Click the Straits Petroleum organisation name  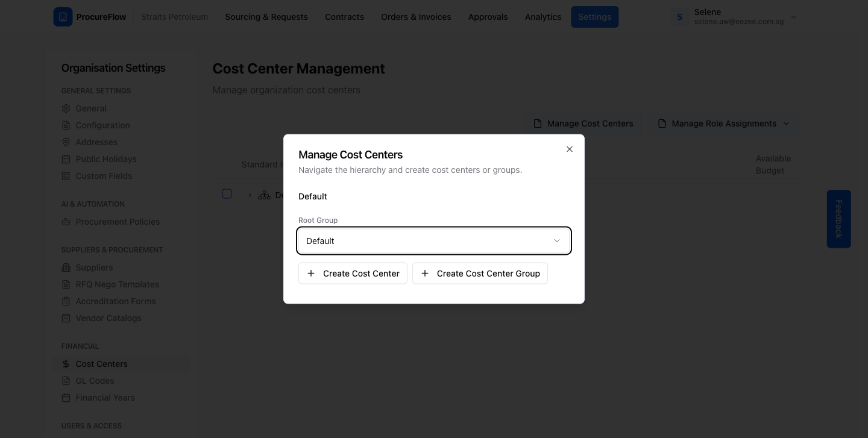click(x=174, y=17)
